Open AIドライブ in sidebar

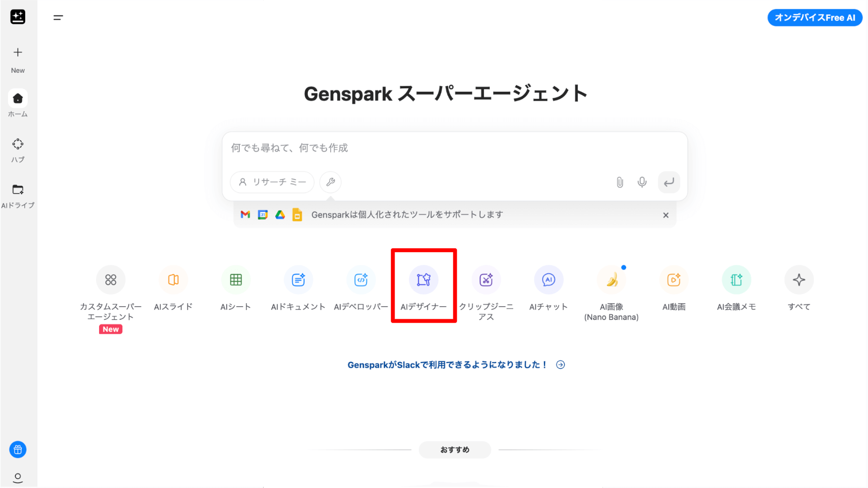click(x=18, y=195)
